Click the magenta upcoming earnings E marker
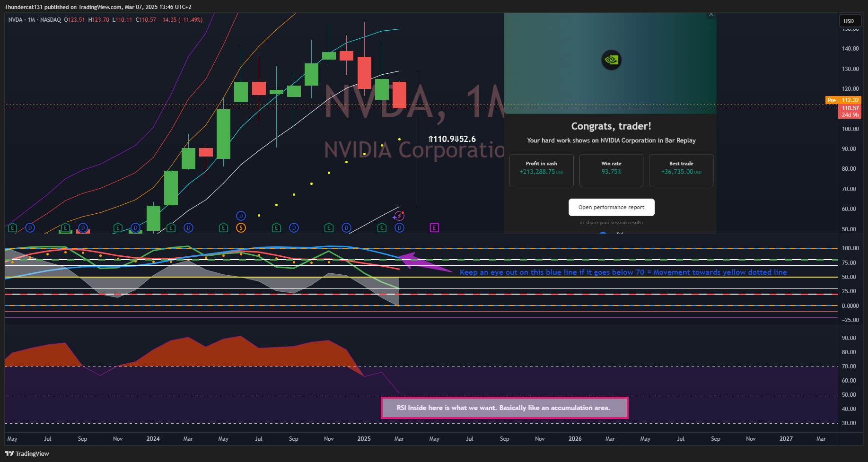 click(434, 228)
